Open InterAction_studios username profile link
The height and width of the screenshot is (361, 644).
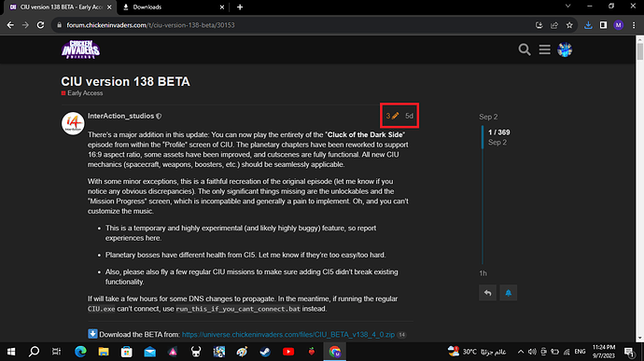(120, 117)
